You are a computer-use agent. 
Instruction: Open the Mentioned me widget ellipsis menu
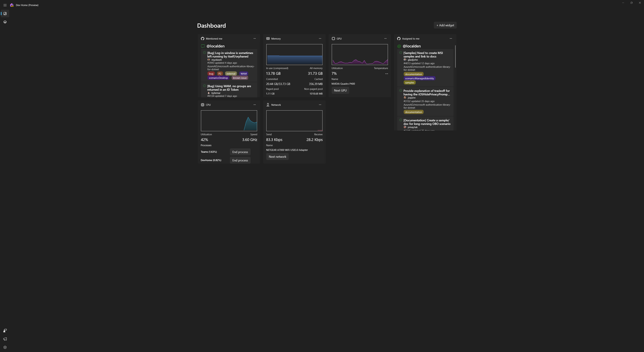click(x=255, y=39)
